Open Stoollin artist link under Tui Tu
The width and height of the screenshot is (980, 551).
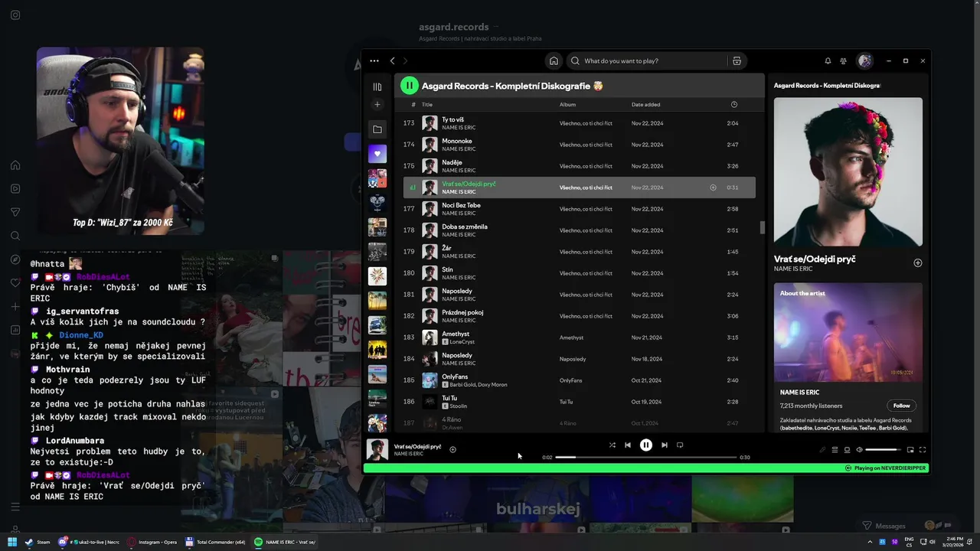458,406
